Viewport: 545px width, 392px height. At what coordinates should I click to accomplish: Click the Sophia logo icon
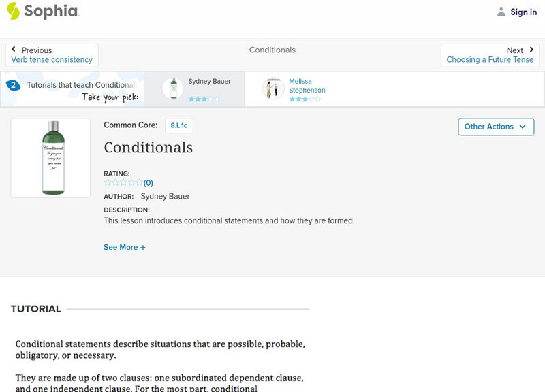tap(14, 11)
